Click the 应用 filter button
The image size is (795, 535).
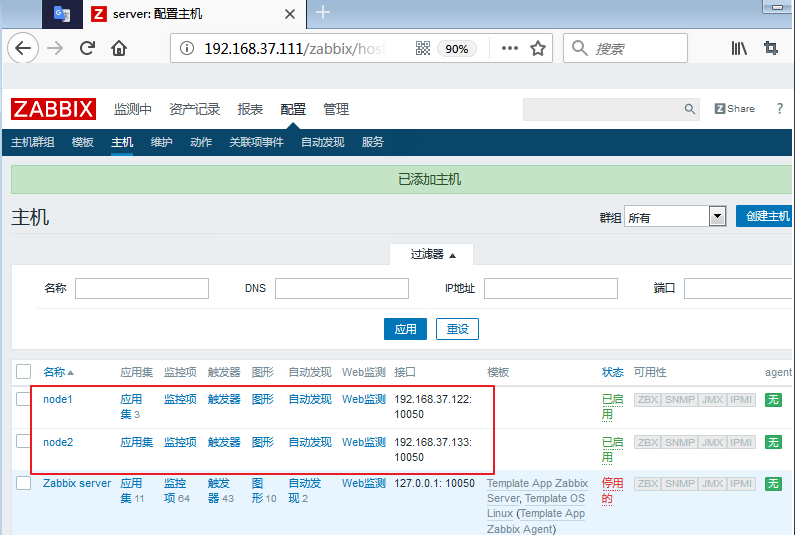(x=406, y=329)
